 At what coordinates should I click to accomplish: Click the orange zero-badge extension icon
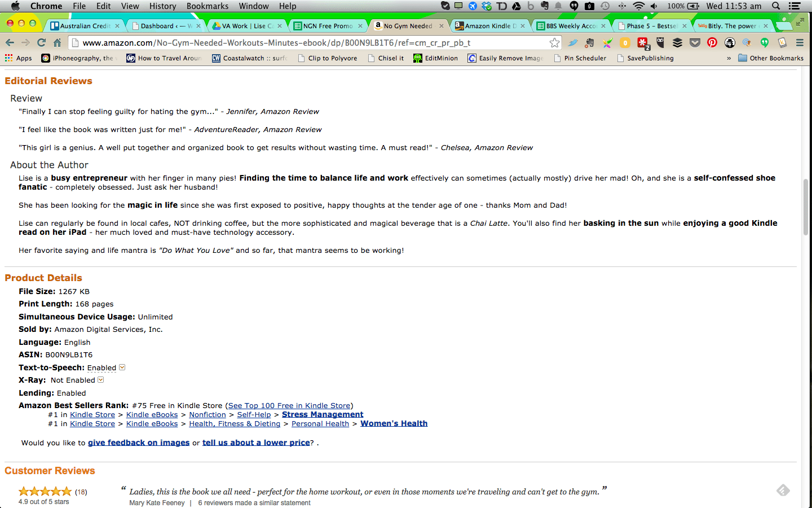click(625, 42)
